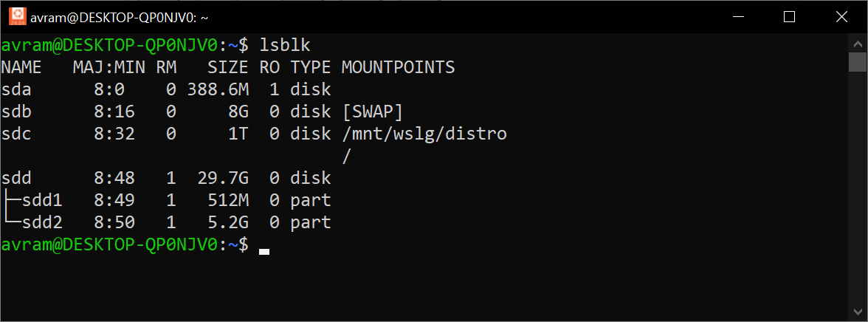Click the vertical scrollbar thumb
Image resolution: width=868 pixels, height=322 pixels.
pyautogui.click(x=858, y=62)
